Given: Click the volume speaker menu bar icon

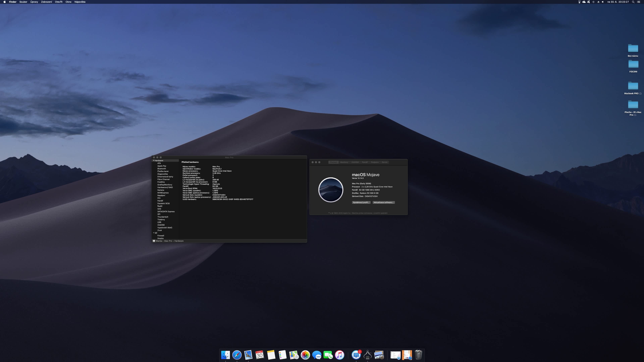Looking at the screenshot, I should (x=603, y=2).
